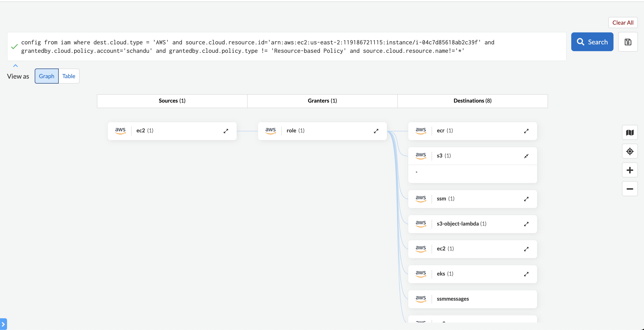Click the save query floppy disk icon
The height and width of the screenshot is (330, 644).
tap(628, 42)
